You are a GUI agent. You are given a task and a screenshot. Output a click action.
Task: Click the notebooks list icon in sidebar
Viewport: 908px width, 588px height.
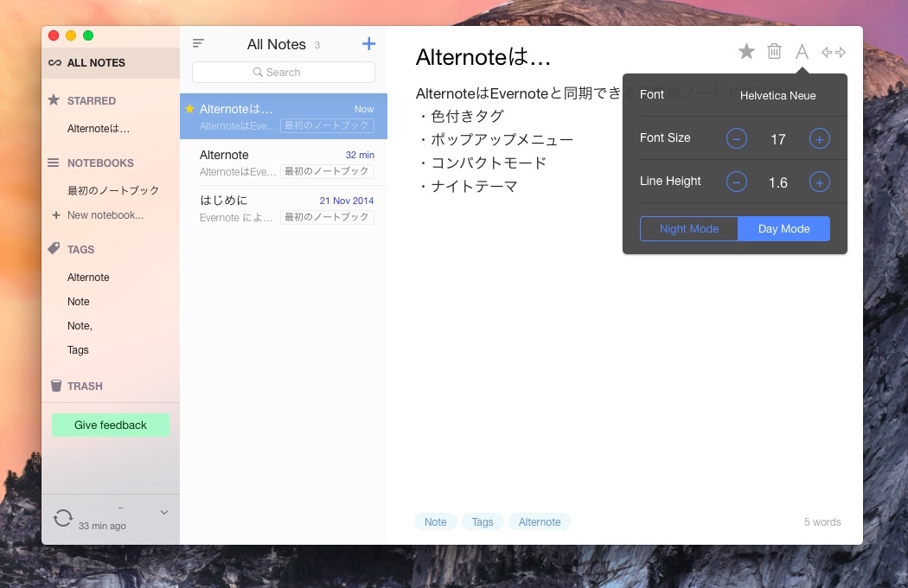pos(54,163)
